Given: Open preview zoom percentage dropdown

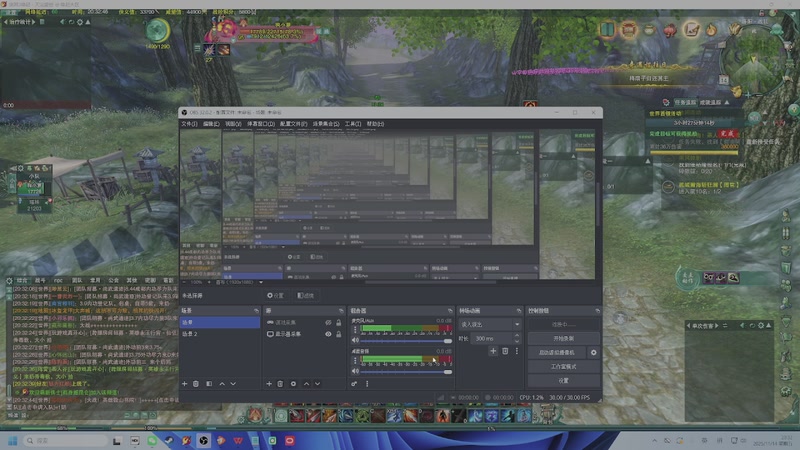Looking at the screenshot, I should pyautogui.click(x=197, y=282).
